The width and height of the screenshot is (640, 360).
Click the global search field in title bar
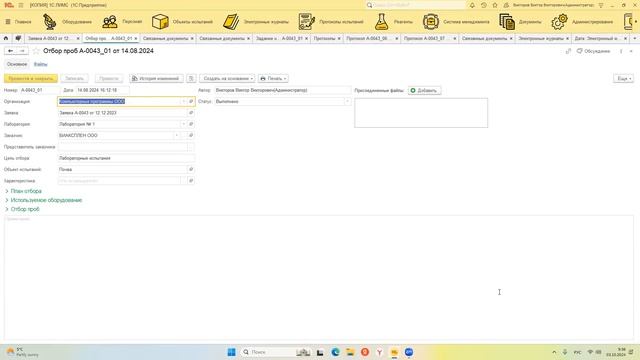tap(416, 5)
